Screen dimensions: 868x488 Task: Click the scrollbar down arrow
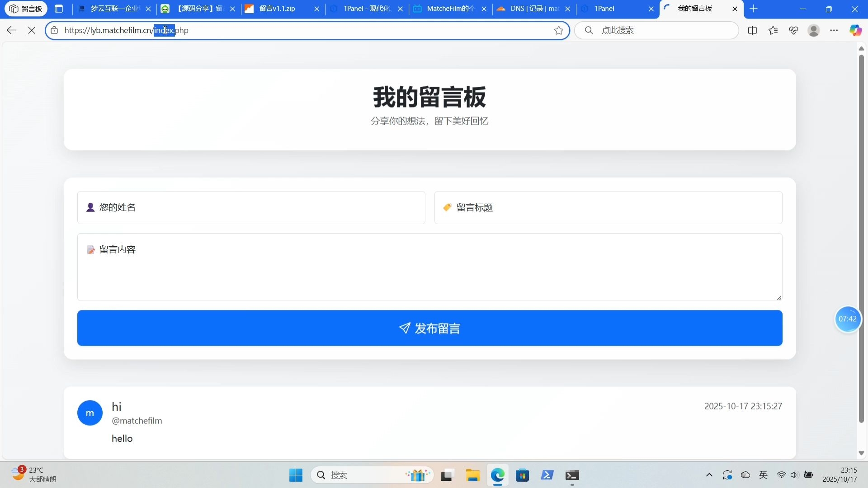(x=861, y=453)
